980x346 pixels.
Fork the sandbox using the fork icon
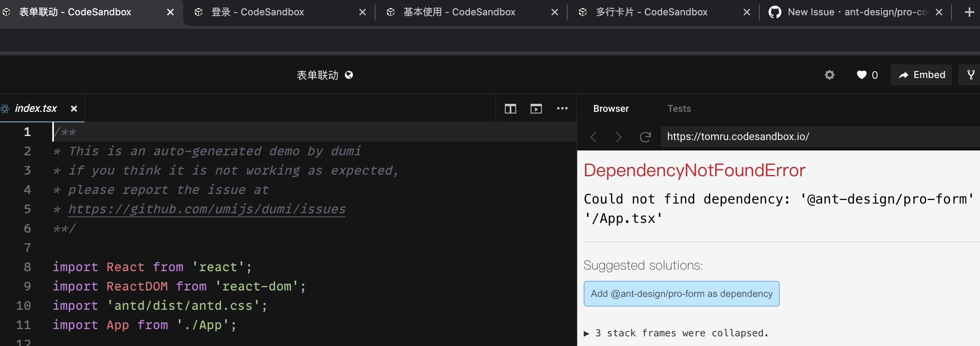pyautogui.click(x=970, y=75)
